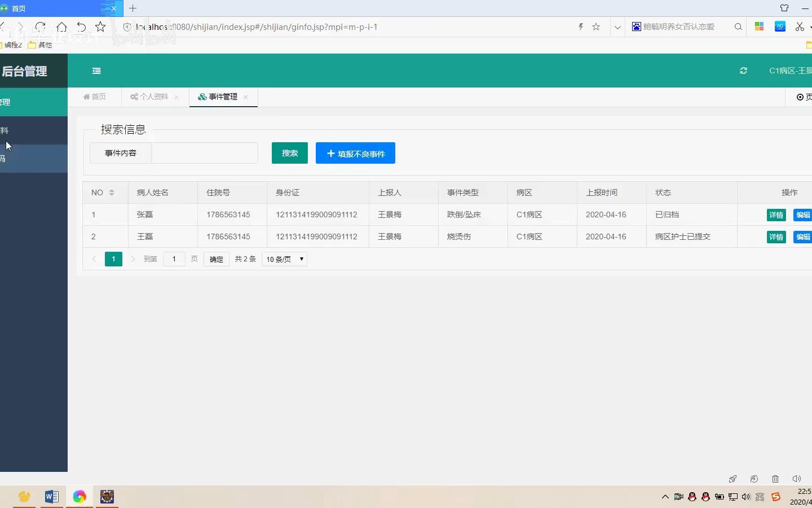This screenshot has height=508, width=812.
Task: Switch to the 事件管理 tab
Action: point(222,97)
